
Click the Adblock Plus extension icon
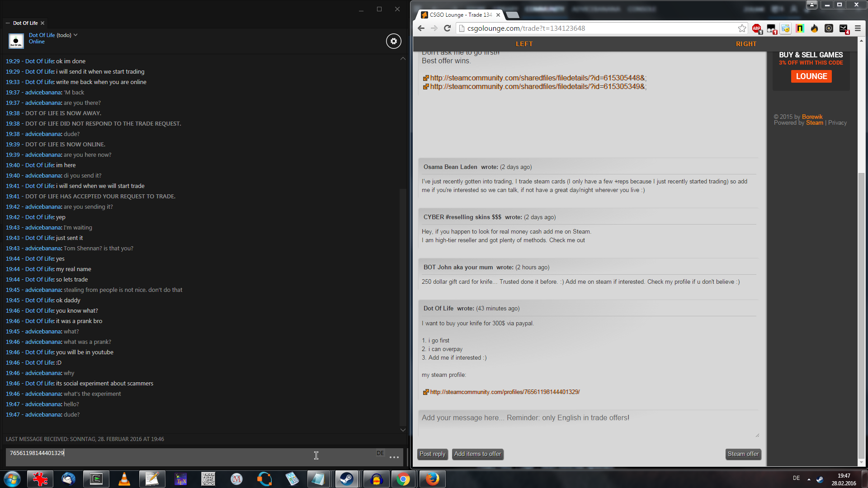coord(756,28)
